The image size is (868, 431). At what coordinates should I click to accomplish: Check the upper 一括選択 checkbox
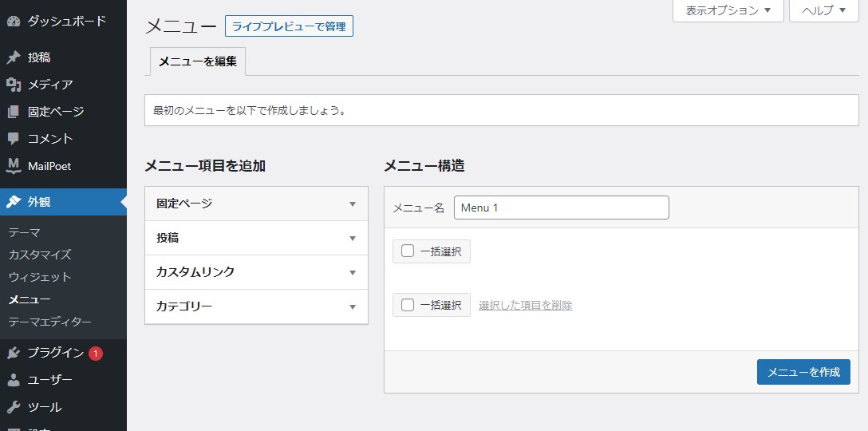[x=408, y=251]
